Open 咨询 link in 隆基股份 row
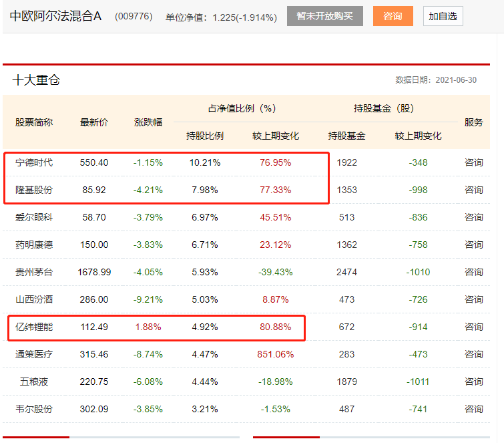 (x=473, y=190)
